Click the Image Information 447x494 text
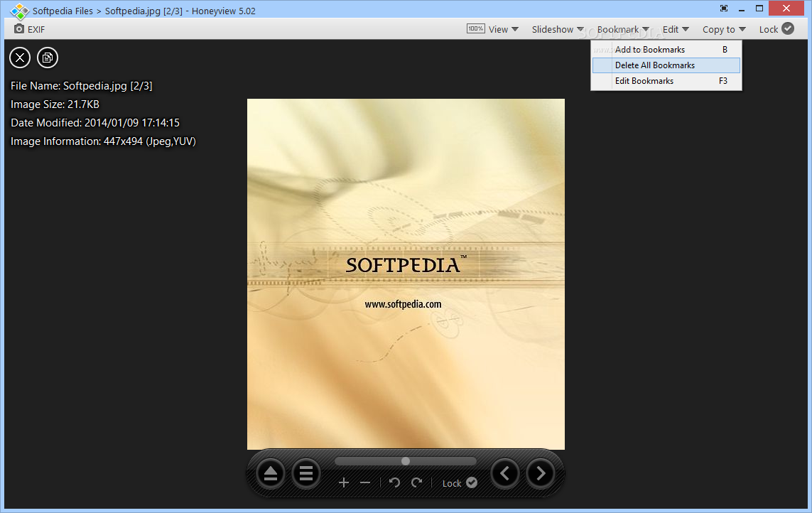Screen dimensions: 812x513 [103, 141]
